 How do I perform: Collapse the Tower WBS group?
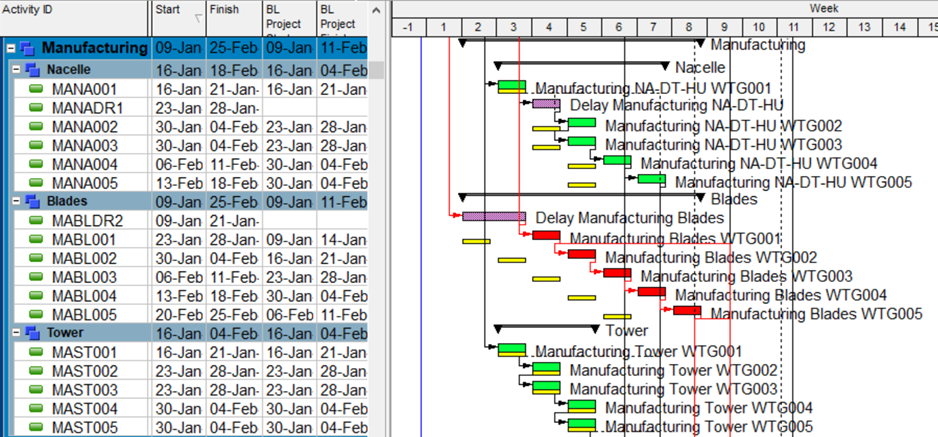(x=17, y=332)
